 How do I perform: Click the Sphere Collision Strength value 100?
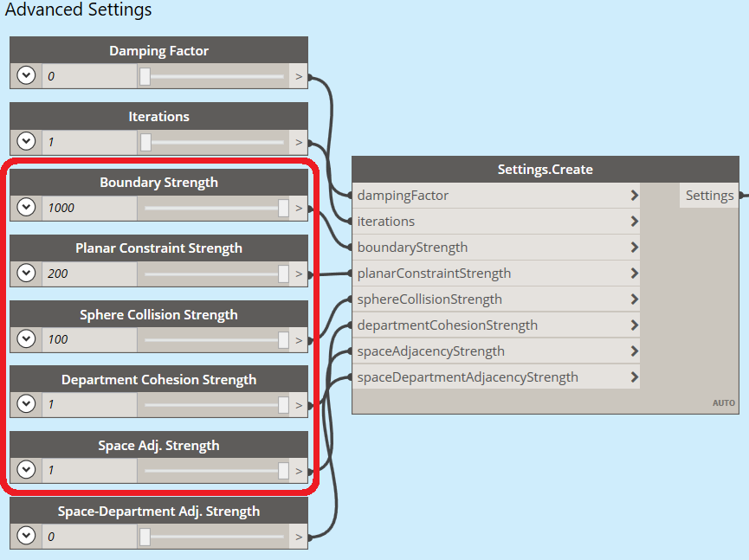pos(89,339)
